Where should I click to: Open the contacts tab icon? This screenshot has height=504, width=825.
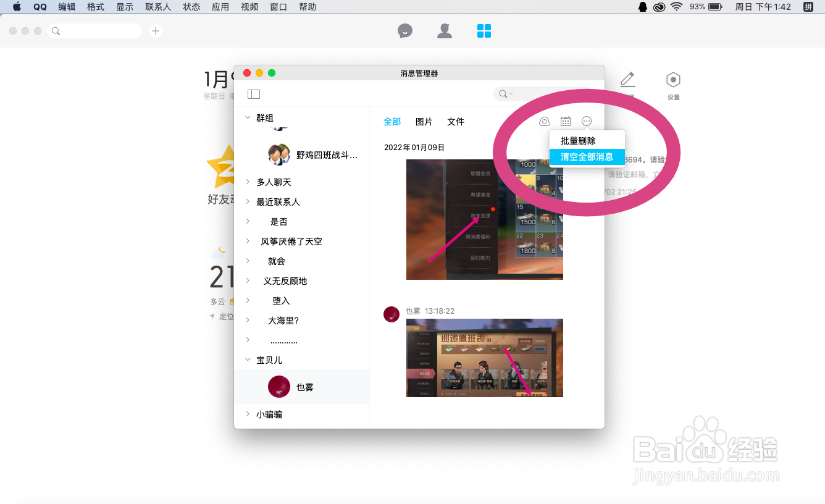445,31
